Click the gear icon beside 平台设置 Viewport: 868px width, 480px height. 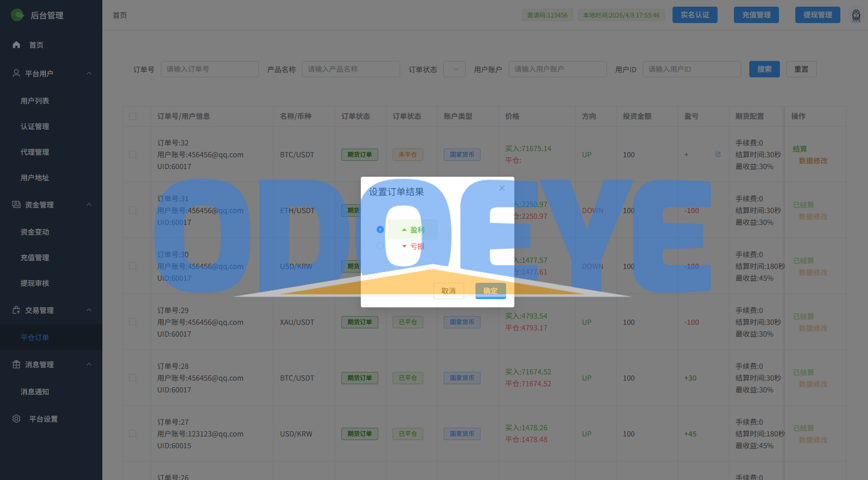pyautogui.click(x=16, y=419)
